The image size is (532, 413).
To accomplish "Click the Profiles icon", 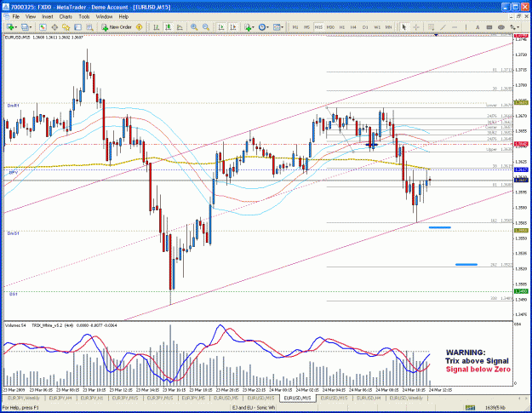I will (x=25, y=27).
